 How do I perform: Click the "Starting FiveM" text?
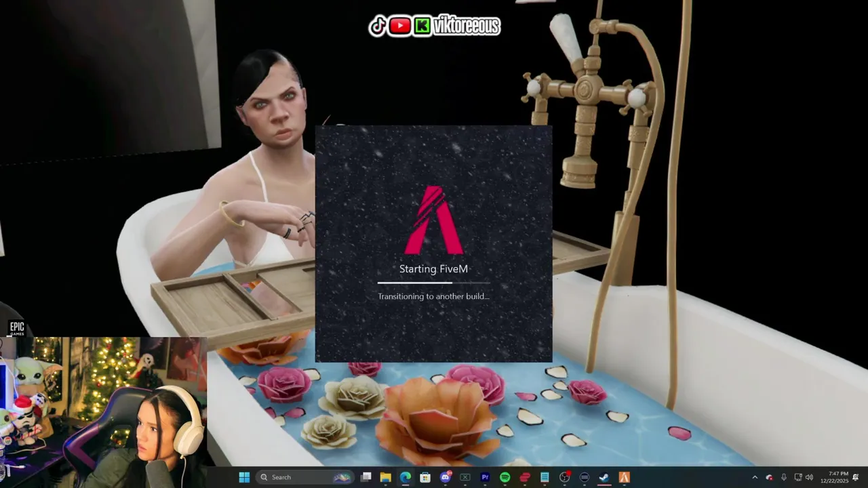coord(434,269)
